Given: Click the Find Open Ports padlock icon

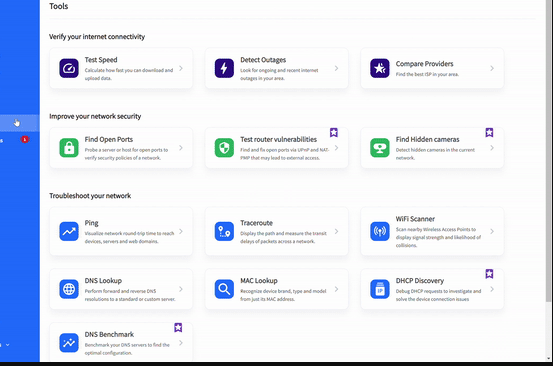Looking at the screenshot, I should (69, 148).
